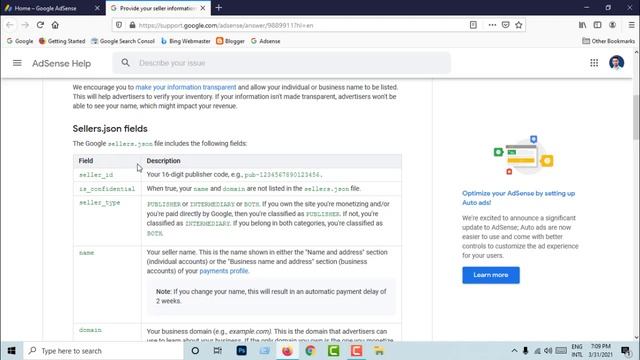Image resolution: width=640 pixels, height=360 pixels.
Task: Open the payments profile link
Action: tap(223, 271)
